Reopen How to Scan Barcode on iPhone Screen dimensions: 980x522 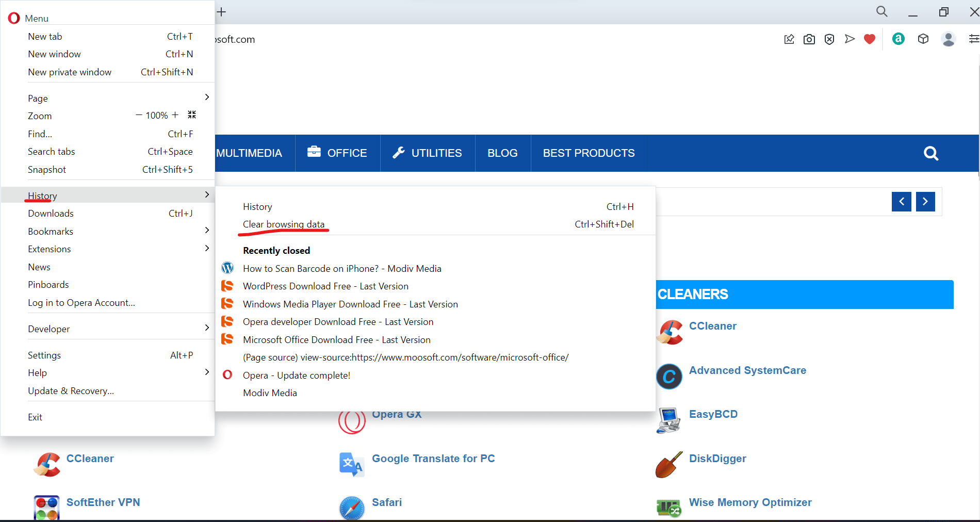[x=435, y=269]
